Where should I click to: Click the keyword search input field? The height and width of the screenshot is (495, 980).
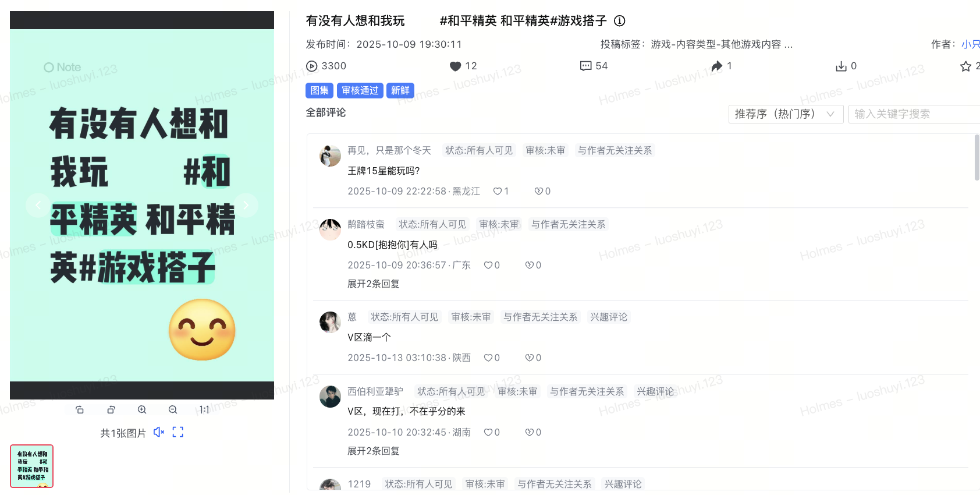[x=914, y=114]
